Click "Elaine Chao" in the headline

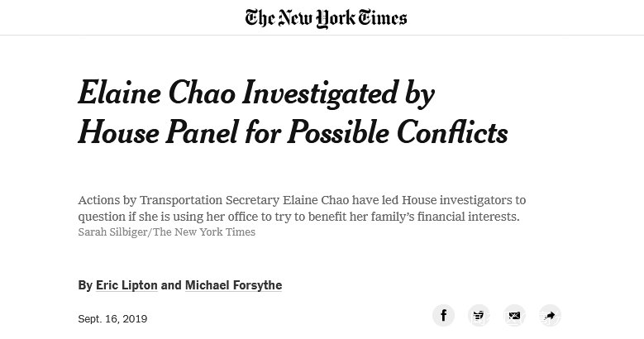tap(153, 94)
